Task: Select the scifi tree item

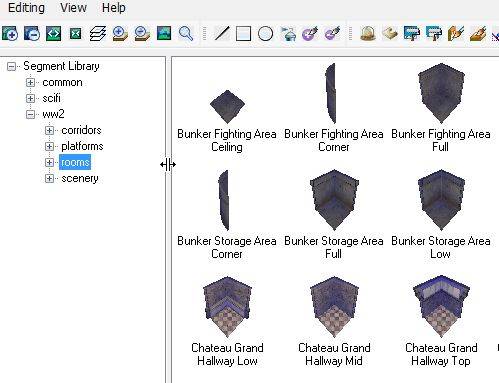Action: 51,98
